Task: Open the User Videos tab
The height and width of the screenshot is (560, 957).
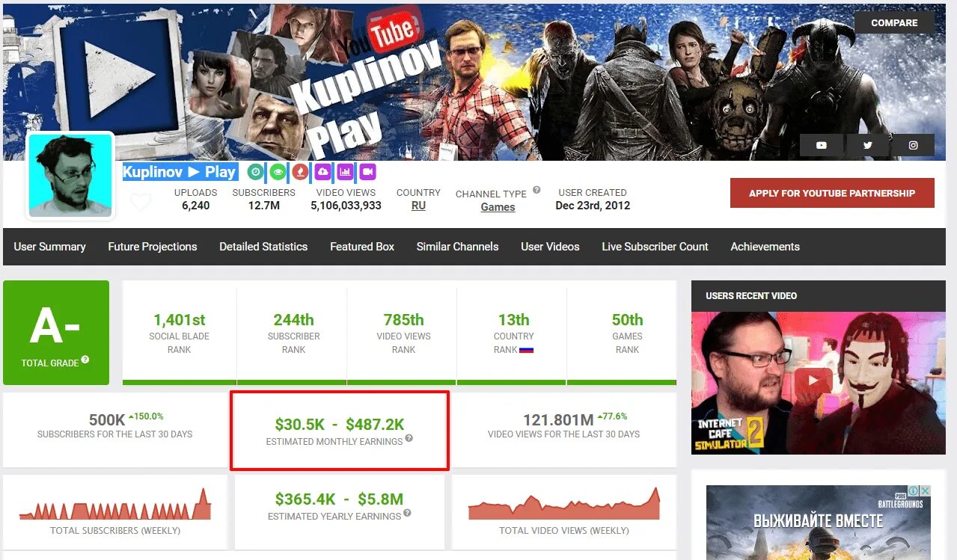Action: pos(550,247)
